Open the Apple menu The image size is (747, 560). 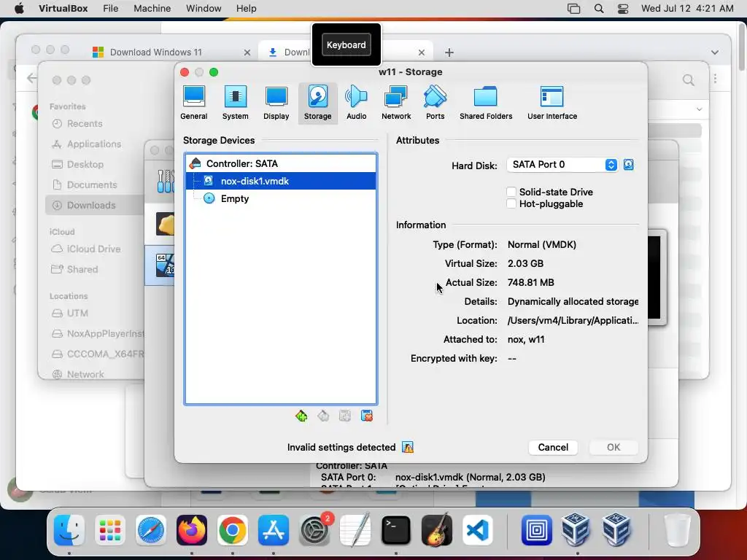point(19,9)
